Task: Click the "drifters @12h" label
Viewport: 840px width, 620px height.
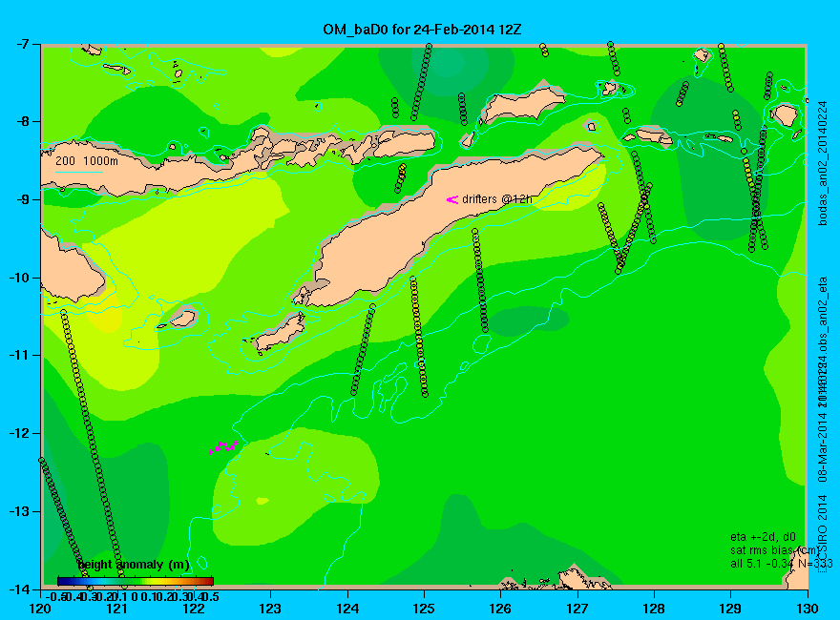Action: [x=497, y=199]
